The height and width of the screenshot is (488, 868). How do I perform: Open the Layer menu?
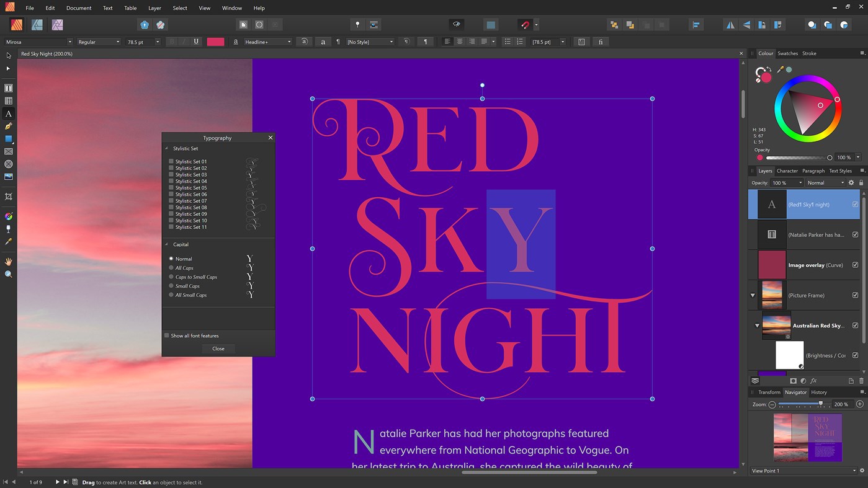click(154, 8)
